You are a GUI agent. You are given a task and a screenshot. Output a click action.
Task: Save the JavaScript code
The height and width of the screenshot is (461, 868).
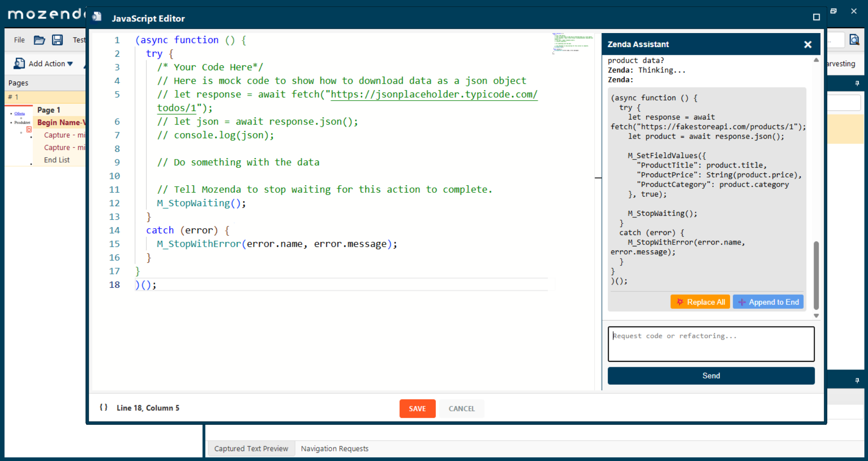tap(417, 408)
